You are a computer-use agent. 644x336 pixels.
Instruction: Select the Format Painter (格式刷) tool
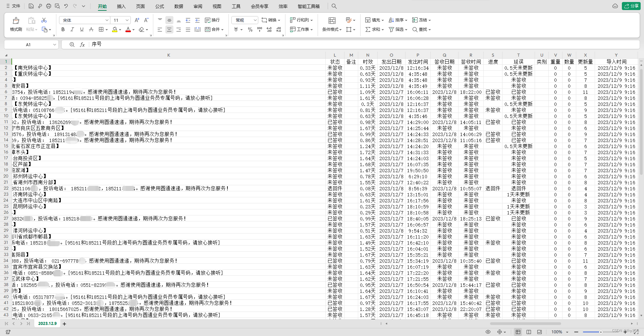[16, 24]
